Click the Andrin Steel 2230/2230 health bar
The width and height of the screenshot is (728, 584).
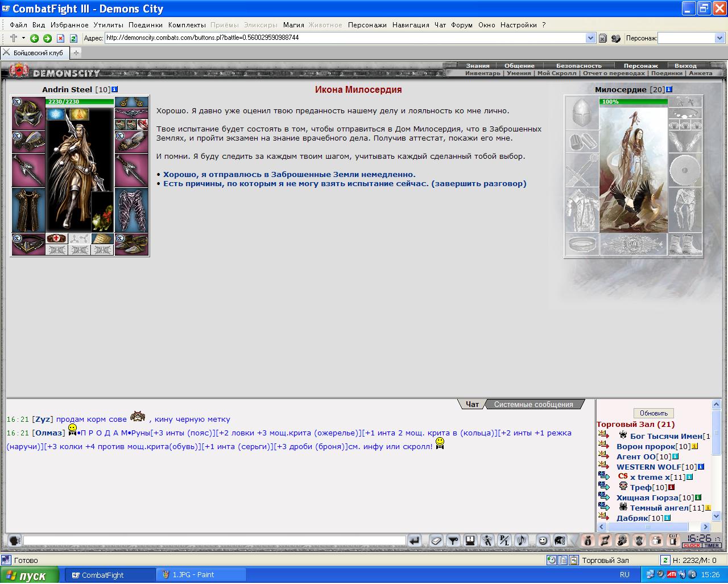pos(80,102)
